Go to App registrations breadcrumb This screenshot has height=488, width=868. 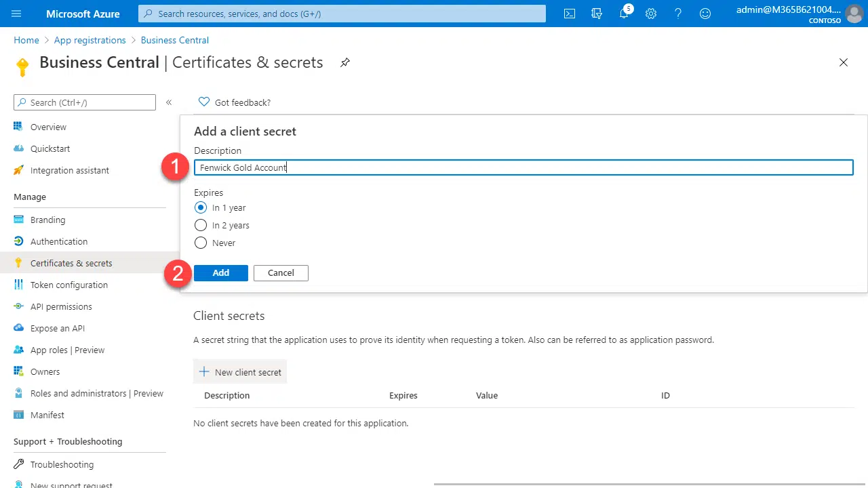[x=90, y=40]
